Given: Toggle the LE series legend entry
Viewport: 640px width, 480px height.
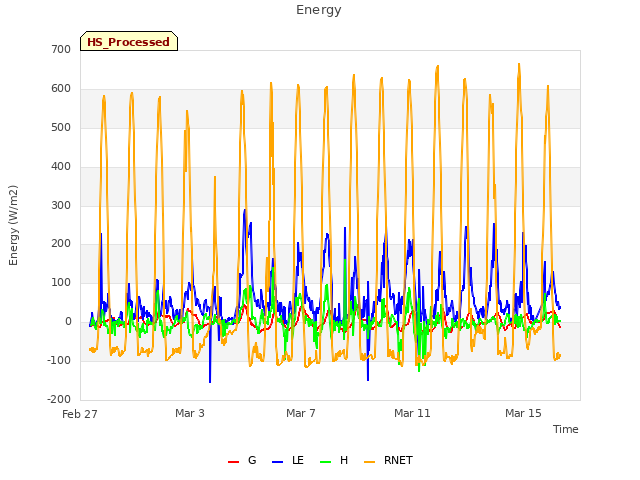Looking at the screenshot, I should coord(288,460).
